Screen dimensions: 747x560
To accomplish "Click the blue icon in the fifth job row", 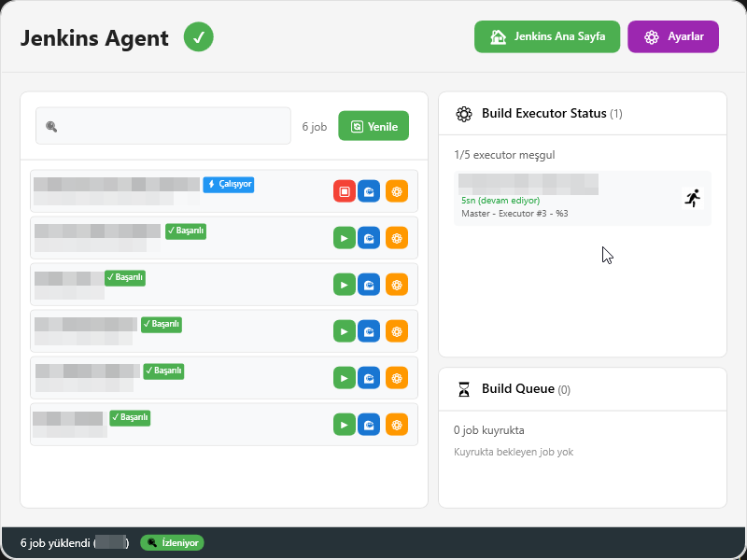I will tap(369, 378).
